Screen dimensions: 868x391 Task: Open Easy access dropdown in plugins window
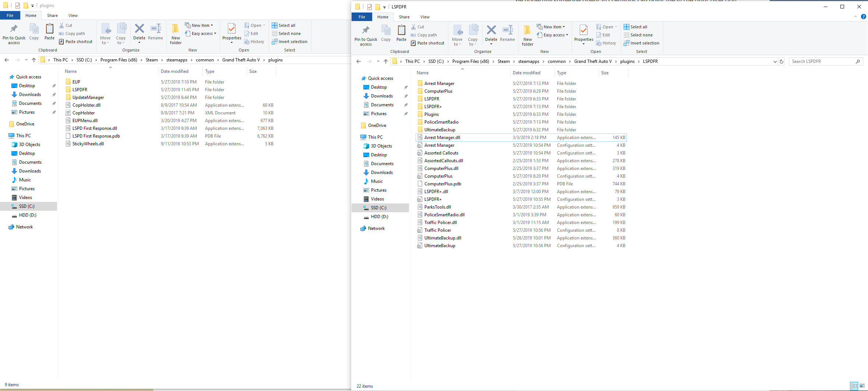click(x=201, y=33)
